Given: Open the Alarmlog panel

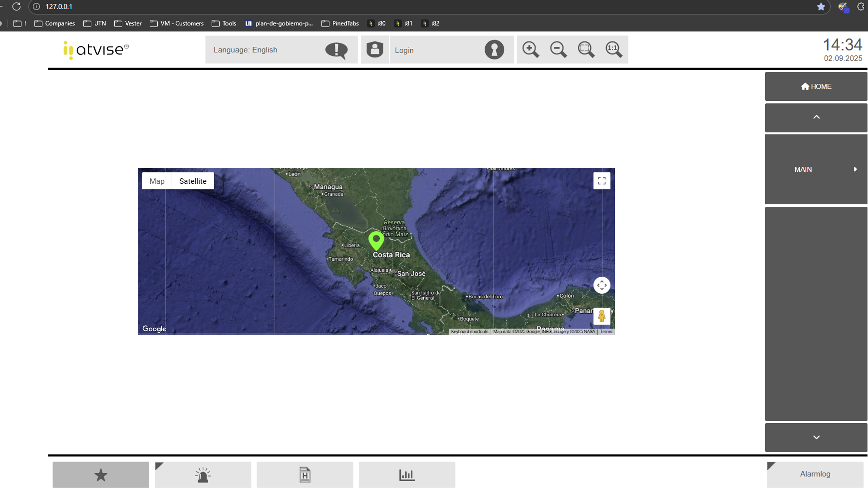Looking at the screenshot, I should (x=815, y=474).
